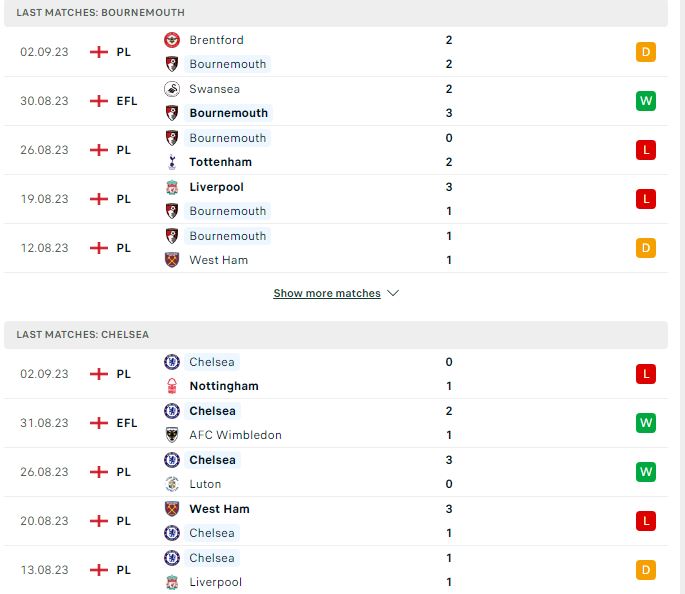Select the Last Matches: Chelsea header
The height and width of the screenshot is (594, 685).
[x=336, y=335]
